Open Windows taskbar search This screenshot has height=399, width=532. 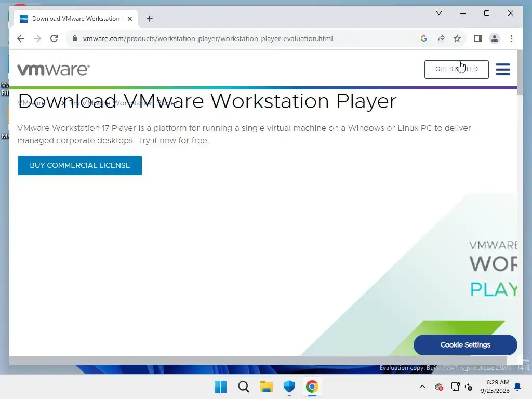tap(244, 387)
